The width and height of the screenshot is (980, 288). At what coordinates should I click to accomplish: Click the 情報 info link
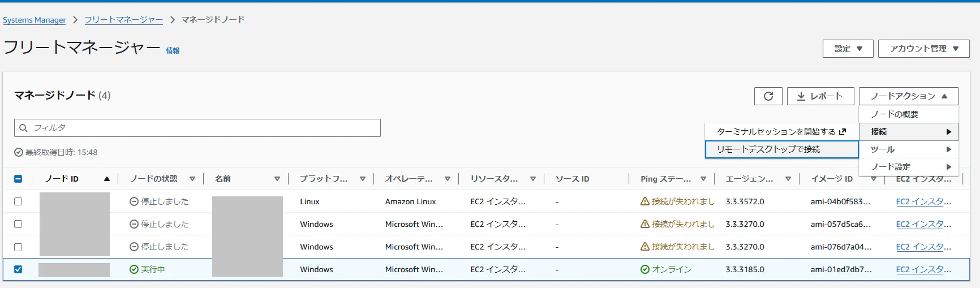coord(173,50)
